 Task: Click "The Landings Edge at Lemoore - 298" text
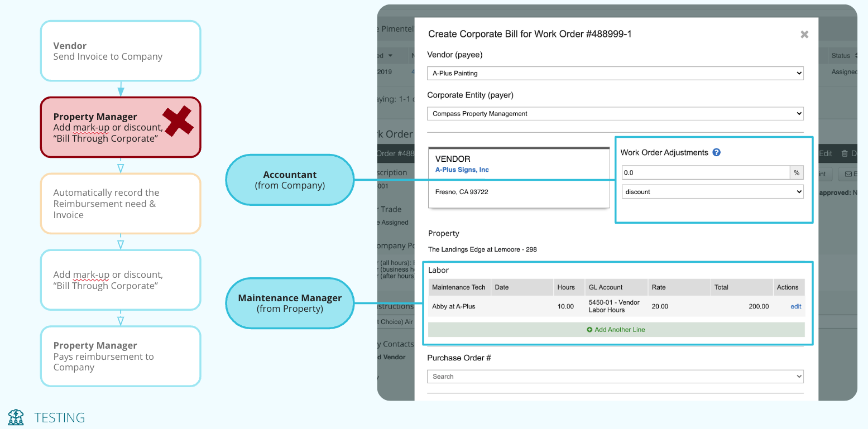[x=482, y=249]
